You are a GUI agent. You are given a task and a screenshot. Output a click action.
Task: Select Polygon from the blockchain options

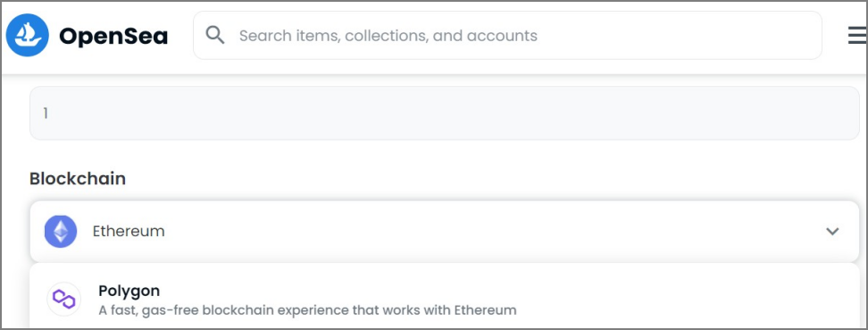coord(445,300)
